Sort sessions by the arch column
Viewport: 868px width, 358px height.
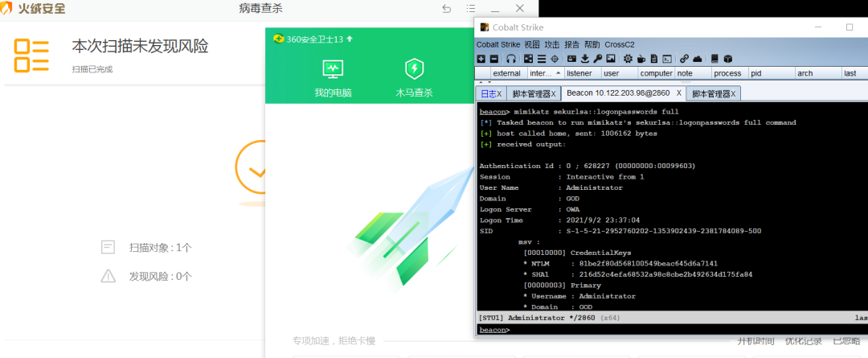pos(817,73)
